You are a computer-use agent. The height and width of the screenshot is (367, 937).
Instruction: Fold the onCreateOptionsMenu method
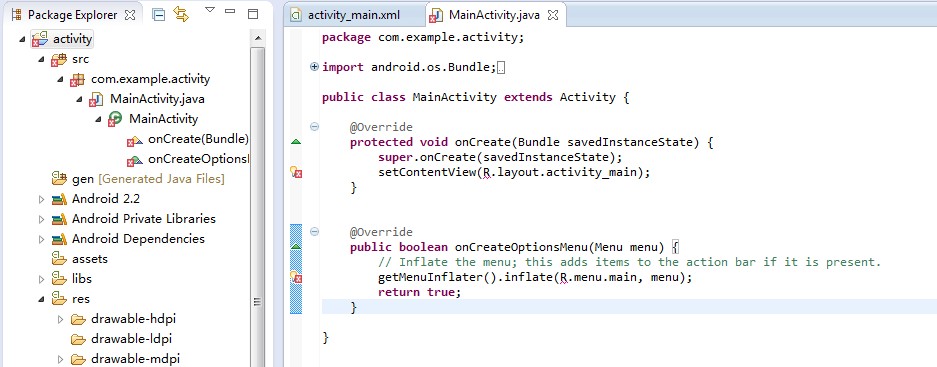coord(314,232)
